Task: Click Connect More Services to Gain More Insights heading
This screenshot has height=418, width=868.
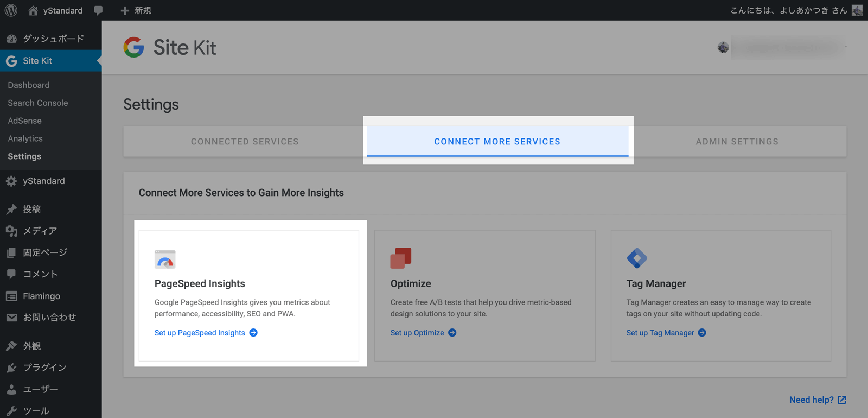Action: (241, 193)
